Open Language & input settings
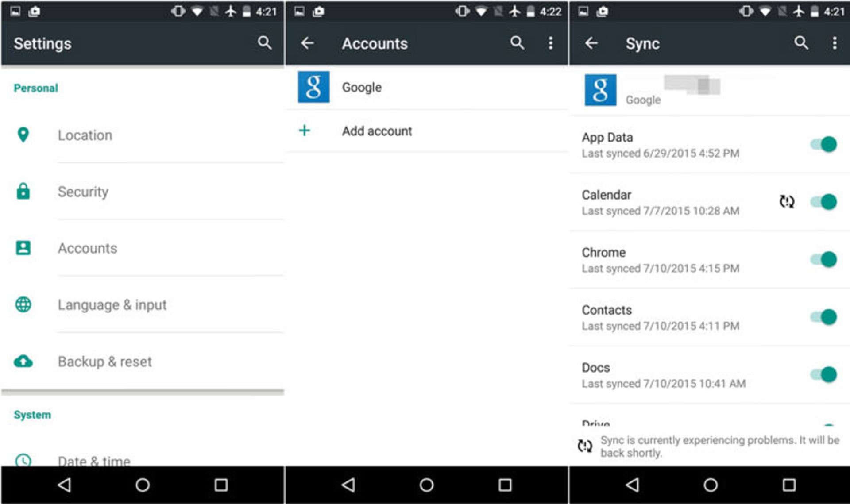The height and width of the screenshot is (504, 850). pyautogui.click(x=143, y=304)
